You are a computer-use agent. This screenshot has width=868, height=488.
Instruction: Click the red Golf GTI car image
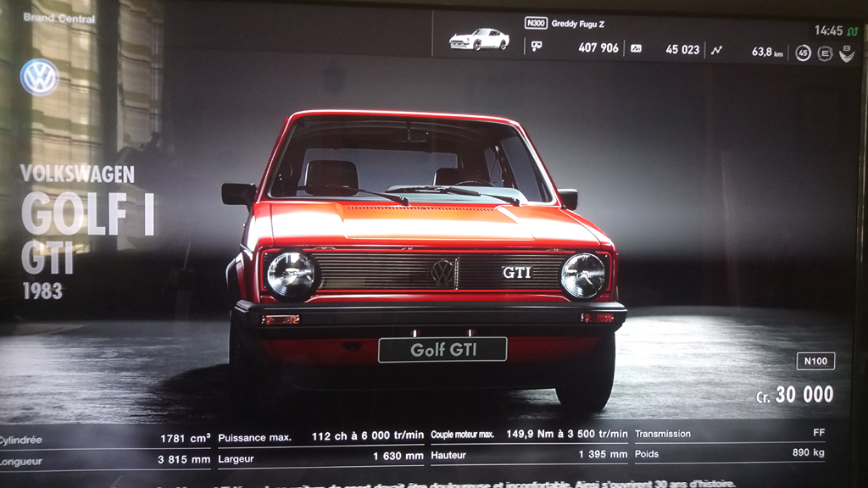424,260
